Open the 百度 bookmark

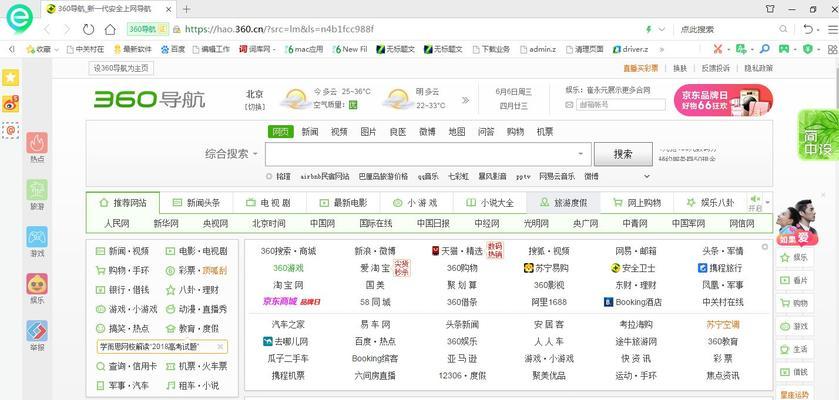(x=173, y=49)
